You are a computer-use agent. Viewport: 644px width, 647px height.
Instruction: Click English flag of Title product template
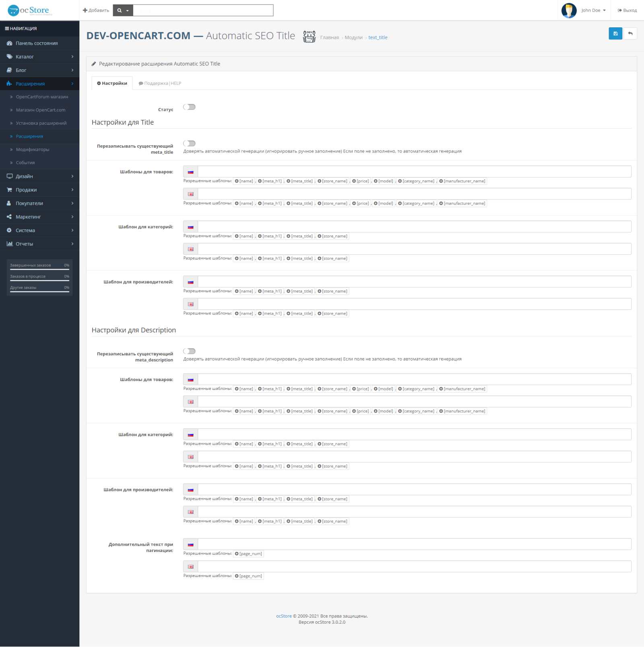(x=191, y=194)
